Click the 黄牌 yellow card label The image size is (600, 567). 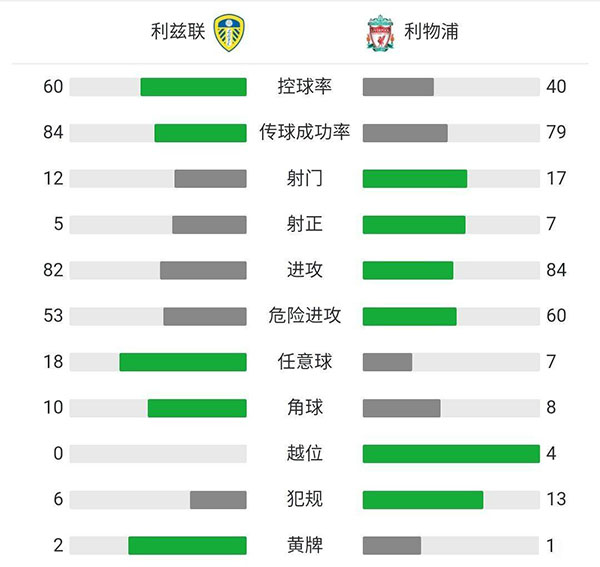(304, 545)
